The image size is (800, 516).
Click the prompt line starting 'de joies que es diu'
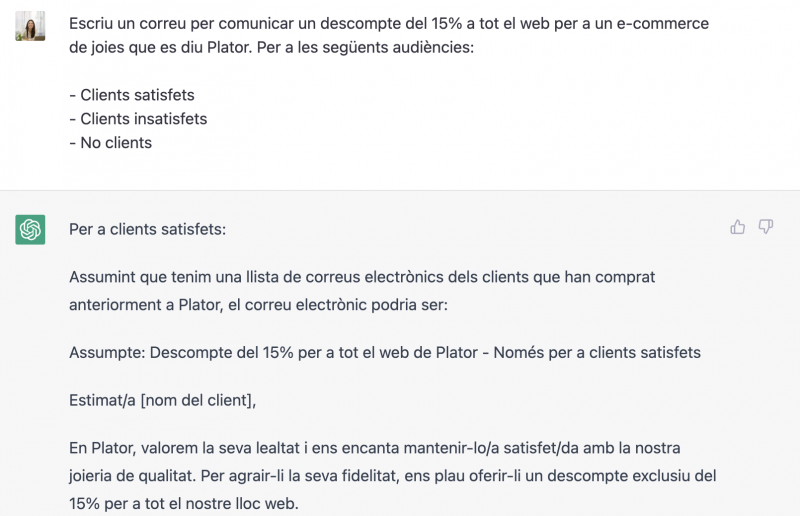tap(271, 47)
